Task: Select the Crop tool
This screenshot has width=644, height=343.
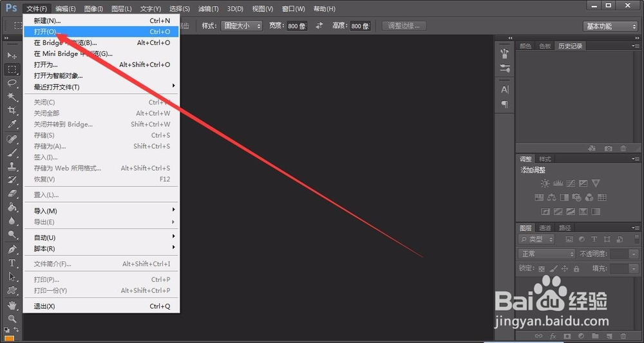Action: 12,110
